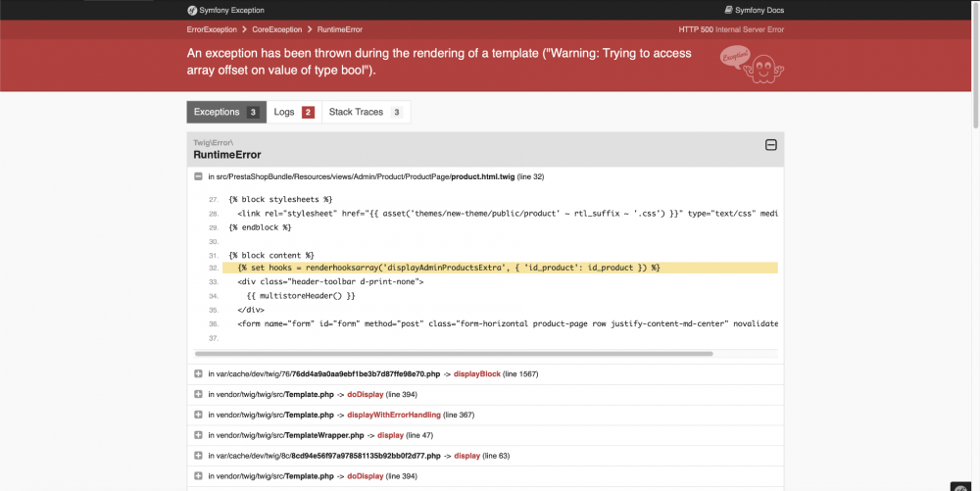Click the RuntimeError heading in the panel
This screenshot has height=491, width=980.
(x=227, y=154)
